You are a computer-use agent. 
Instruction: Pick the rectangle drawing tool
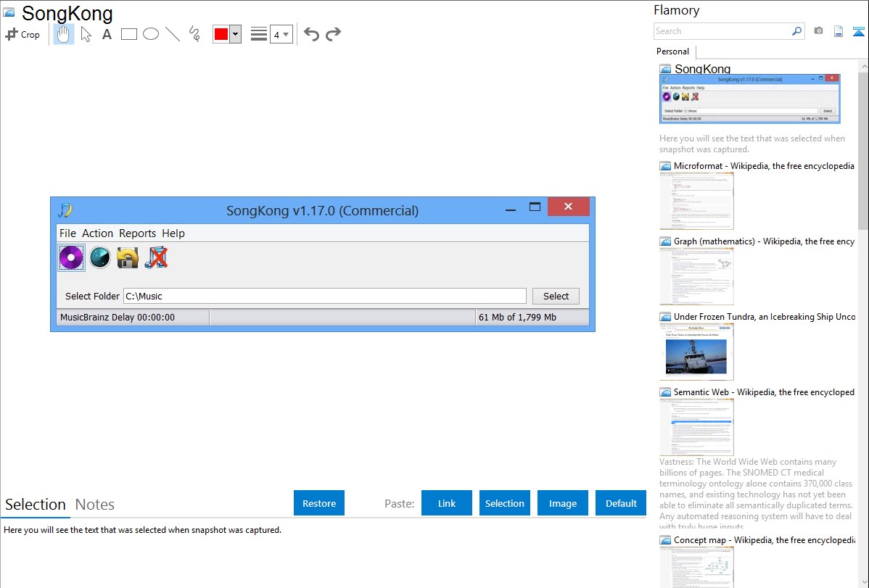coord(128,34)
